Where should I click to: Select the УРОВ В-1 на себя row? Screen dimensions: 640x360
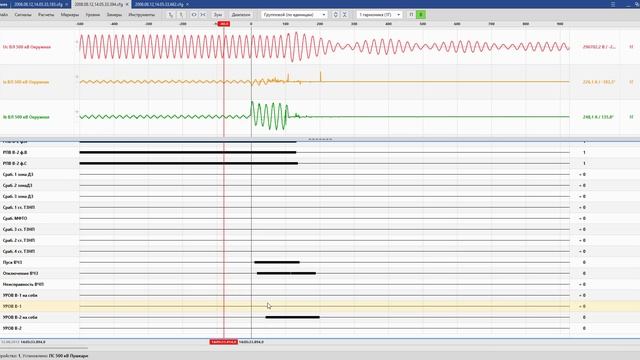[x=320, y=296]
